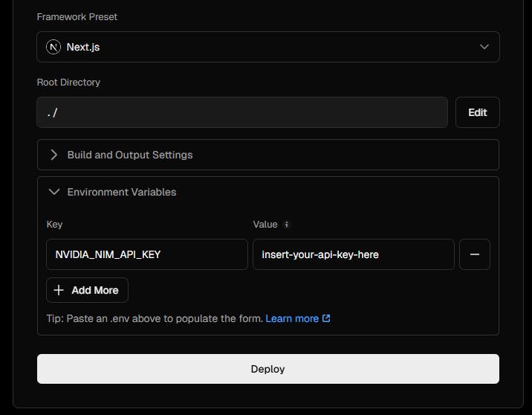Expand Build and Output Settings chevron
Image resolution: width=532 pixels, height=415 pixels.
tap(53, 155)
